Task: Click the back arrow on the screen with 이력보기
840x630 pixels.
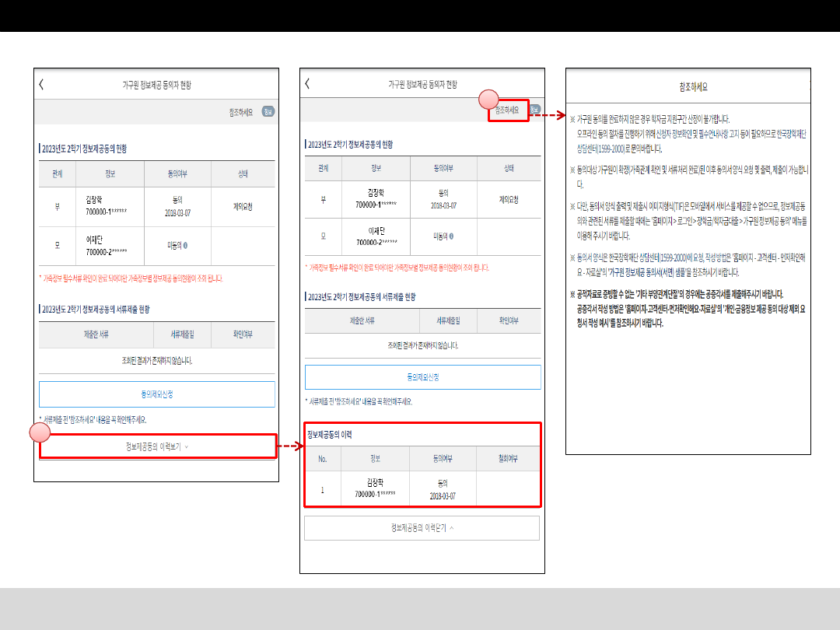Action: click(x=41, y=84)
